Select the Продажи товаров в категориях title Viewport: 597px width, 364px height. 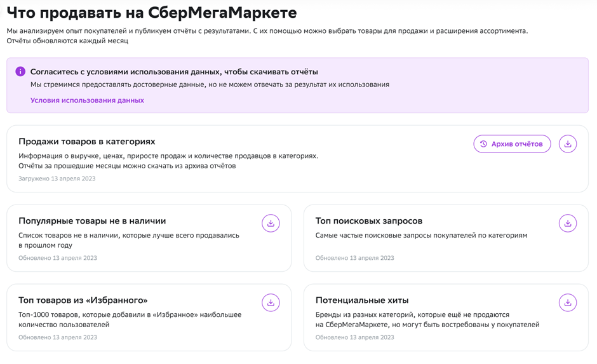pyautogui.click(x=87, y=142)
